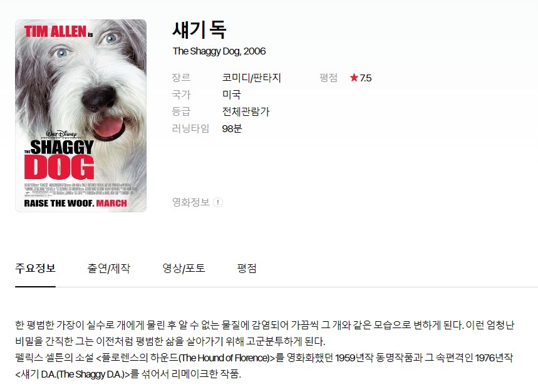The height and width of the screenshot is (392, 538).
Task: Click the 장르 field label
Action: click(x=181, y=78)
